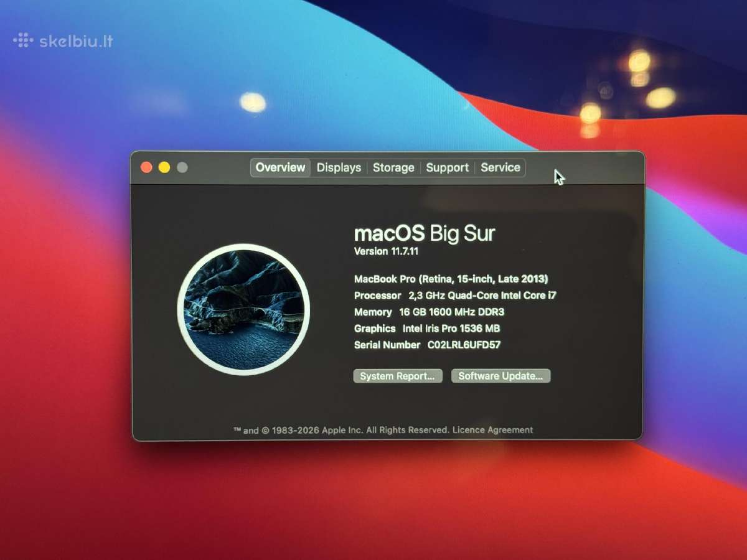This screenshot has height=560, width=747.
Task: Open the Displays tab
Action: coord(339,167)
